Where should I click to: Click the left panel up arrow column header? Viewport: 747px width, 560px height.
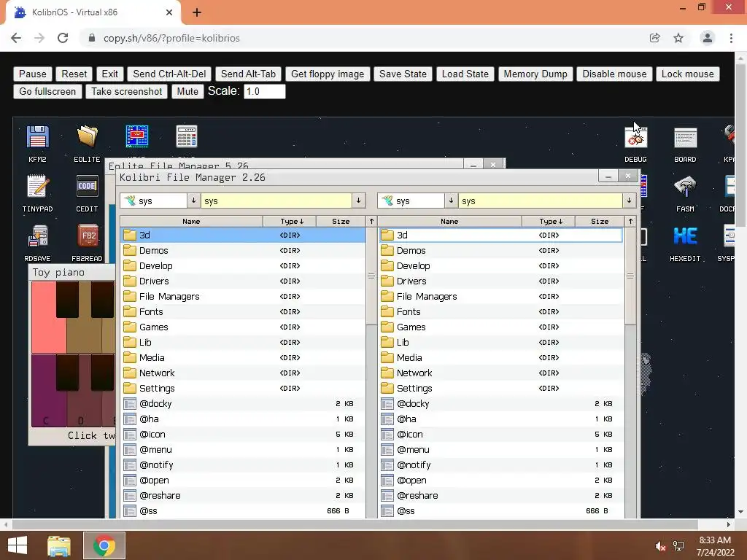click(x=371, y=222)
